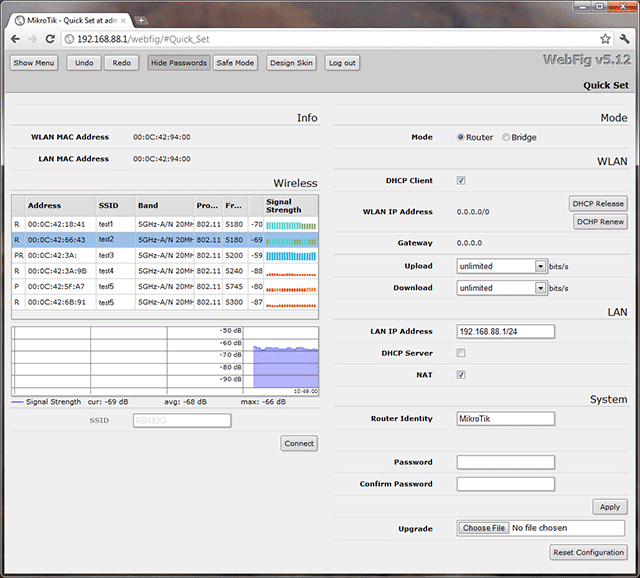Viewport: 640px width, 578px height.
Task: Click the test4 signal strength bar
Action: (x=291, y=275)
